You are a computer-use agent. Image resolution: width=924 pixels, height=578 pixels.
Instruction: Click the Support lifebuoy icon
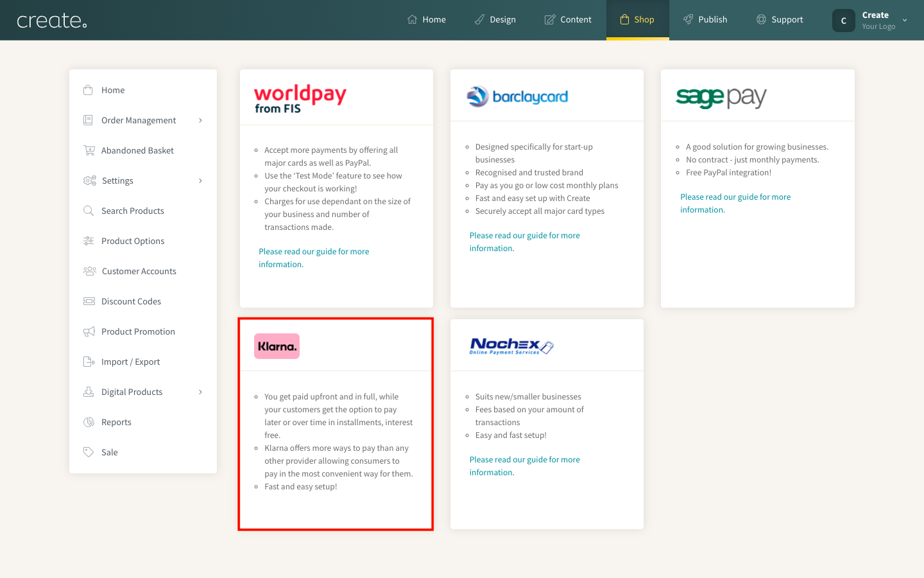coord(761,19)
